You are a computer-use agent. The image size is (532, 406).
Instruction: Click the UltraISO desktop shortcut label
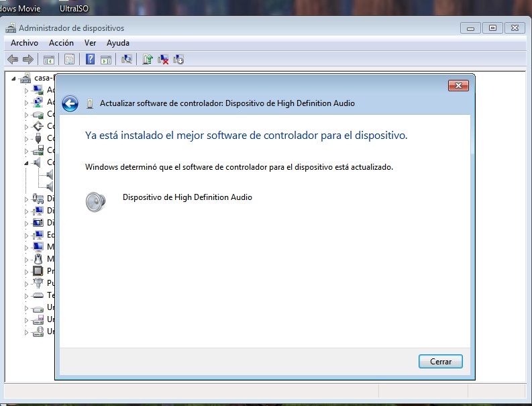(74, 9)
